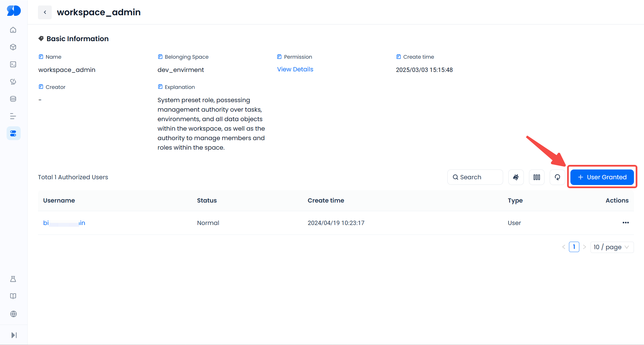
Task: Open the terminal console sidebar icon
Action: pos(13,64)
